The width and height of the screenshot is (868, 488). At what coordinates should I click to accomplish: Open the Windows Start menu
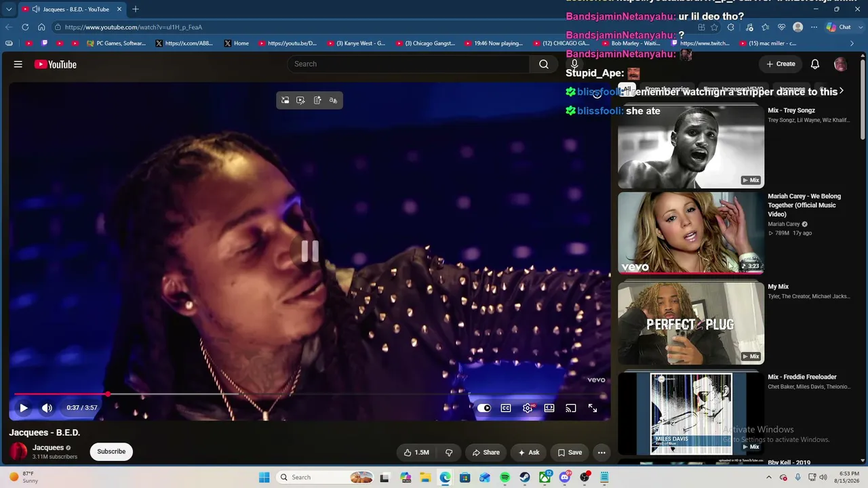pos(264,477)
